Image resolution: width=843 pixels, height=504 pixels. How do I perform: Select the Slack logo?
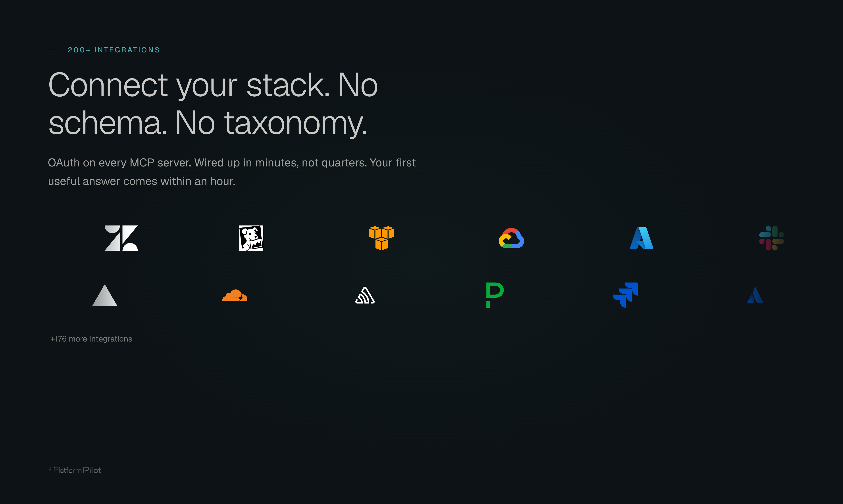(772, 238)
